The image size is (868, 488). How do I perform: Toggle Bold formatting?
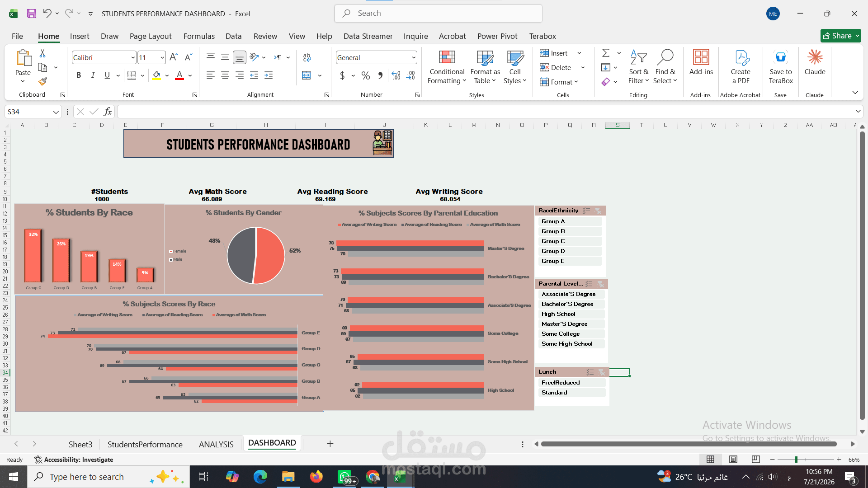click(x=79, y=75)
